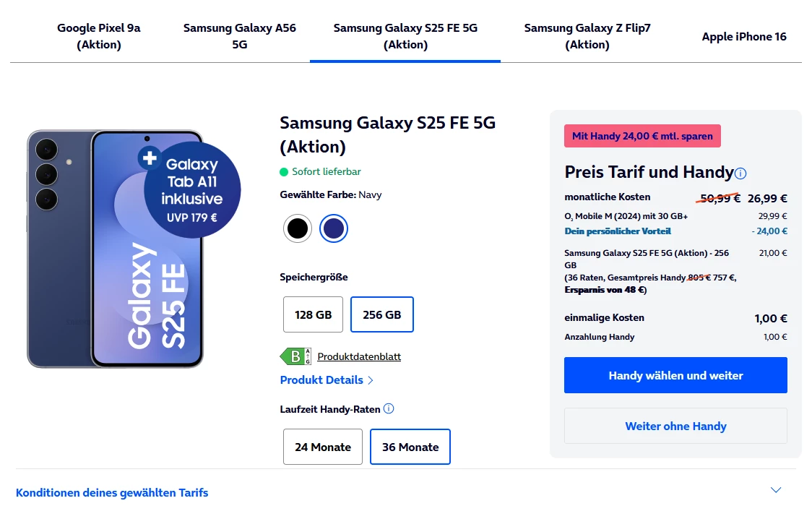The height and width of the screenshot is (506, 812).
Task: Open the Apple iPhone 16 tab
Action: (x=744, y=36)
